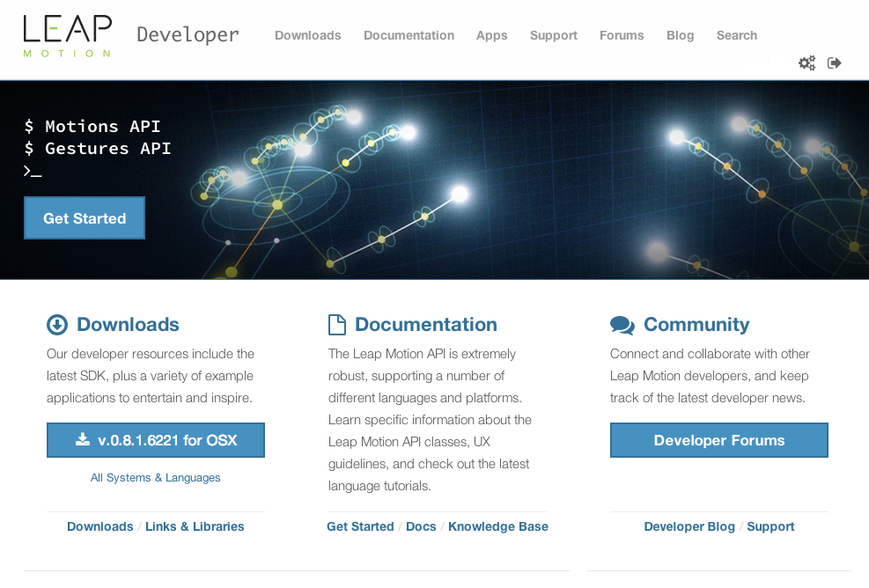Screen dimensions: 869x588
Task: Click the Get Started banner button
Action: point(85,217)
